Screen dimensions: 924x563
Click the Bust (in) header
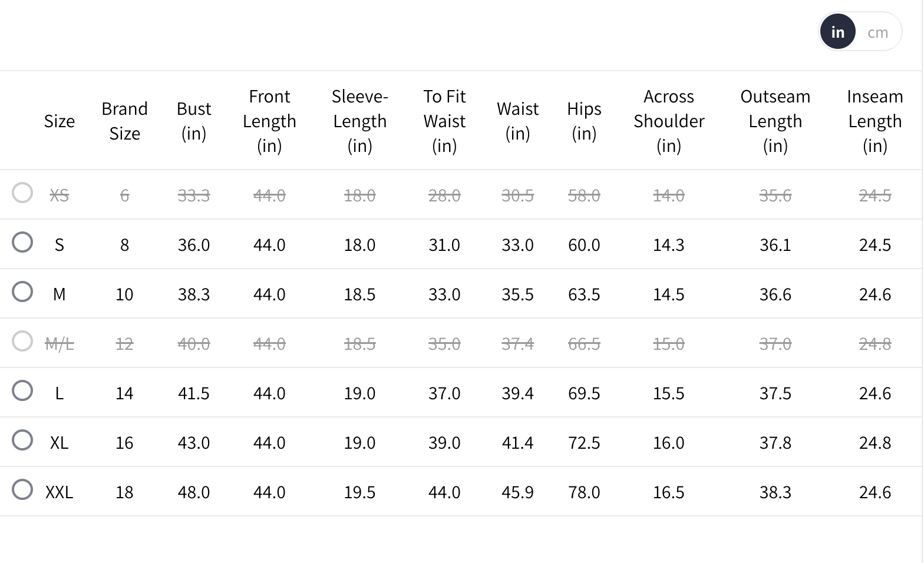click(194, 121)
